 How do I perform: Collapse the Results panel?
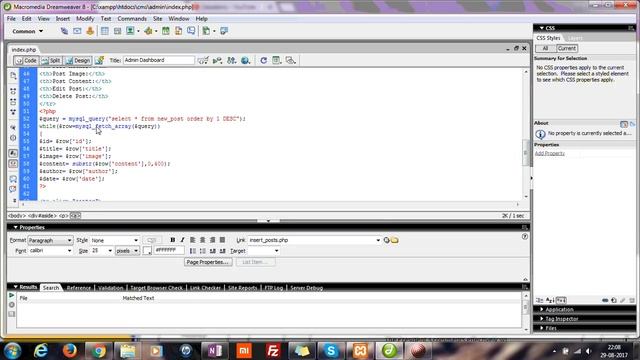point(16,287)
